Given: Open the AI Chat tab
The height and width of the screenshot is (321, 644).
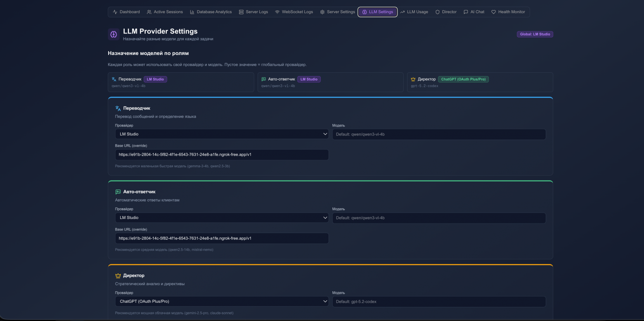Looking at the screenshot, I should pyautogui.click(x=474, y=12).
